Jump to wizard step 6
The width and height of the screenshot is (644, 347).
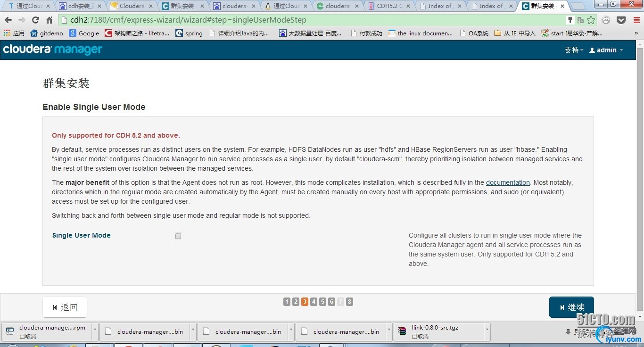(x=331, y=302)
